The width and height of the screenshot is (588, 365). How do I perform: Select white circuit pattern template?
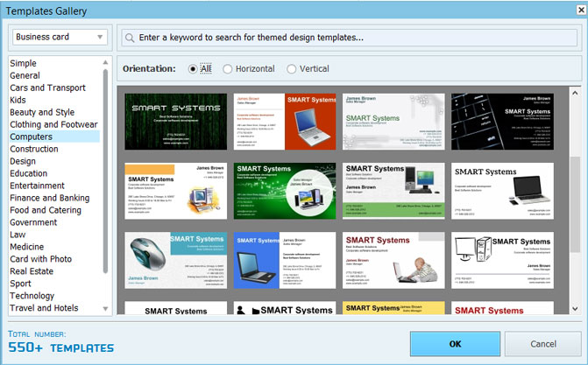tap(393, 122)
